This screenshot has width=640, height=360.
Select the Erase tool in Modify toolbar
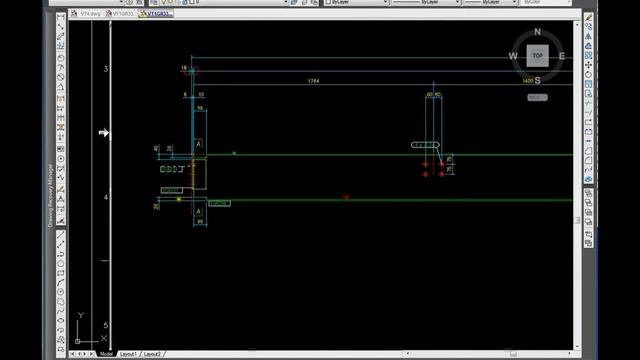tap(588, 17)
